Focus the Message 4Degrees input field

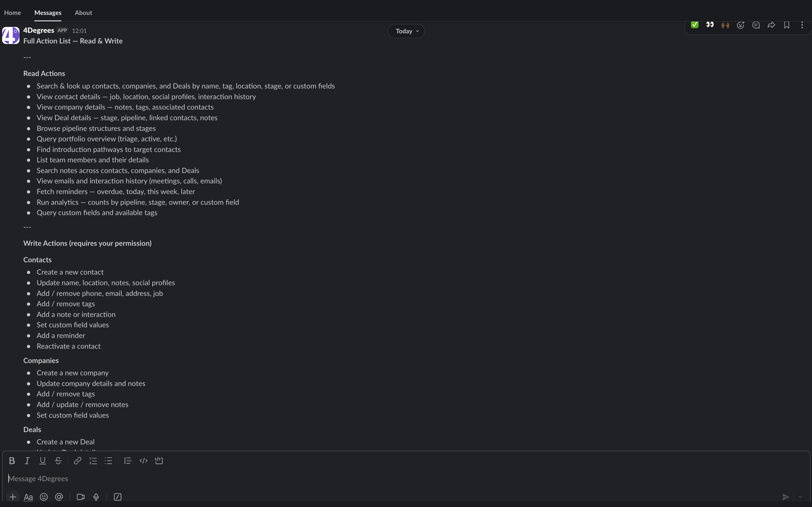tap(406, 478)
